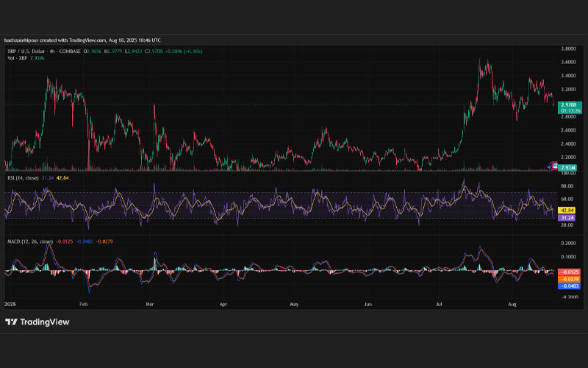Click the 3.6000 price axis label
588x368 pixels.
pyautogui.click(x=568, y=63)
